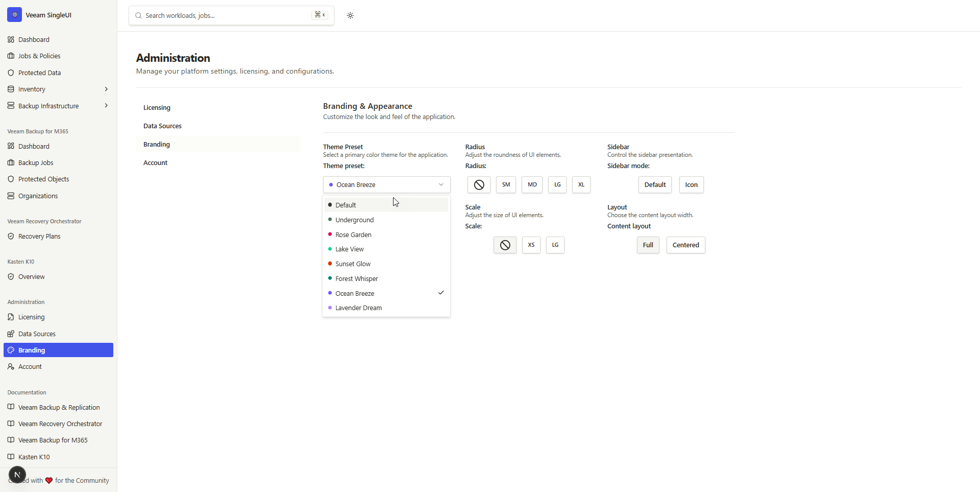The height and width of the screenshot is (492, 980).
Task: Set sidebar mode to Default
Action: tap(655, 185)
